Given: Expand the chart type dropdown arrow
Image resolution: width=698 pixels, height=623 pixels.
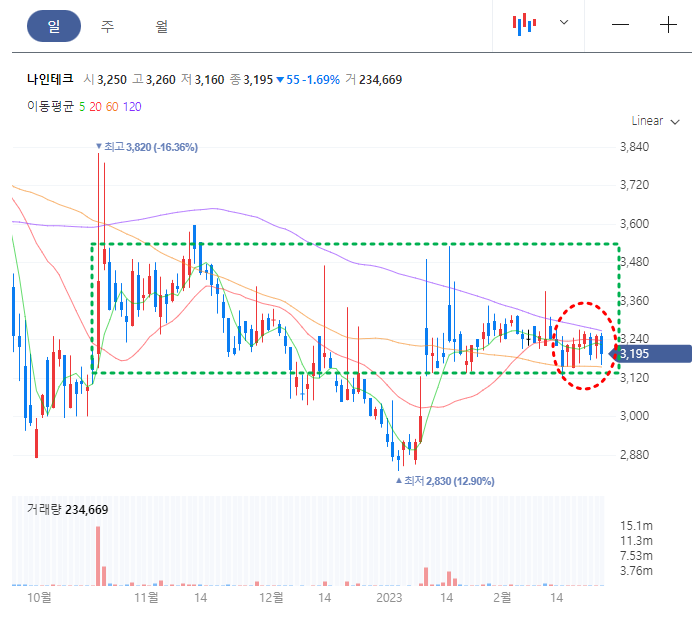Looking at the screenshot, I should click(564, 22).
